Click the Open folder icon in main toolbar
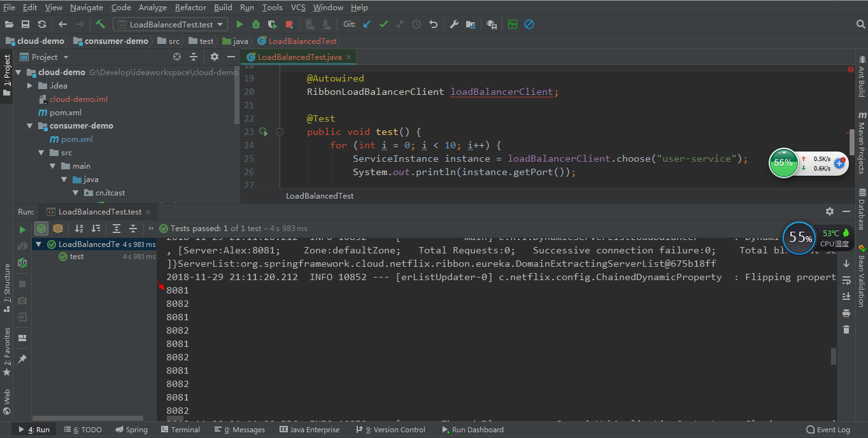 9,24
